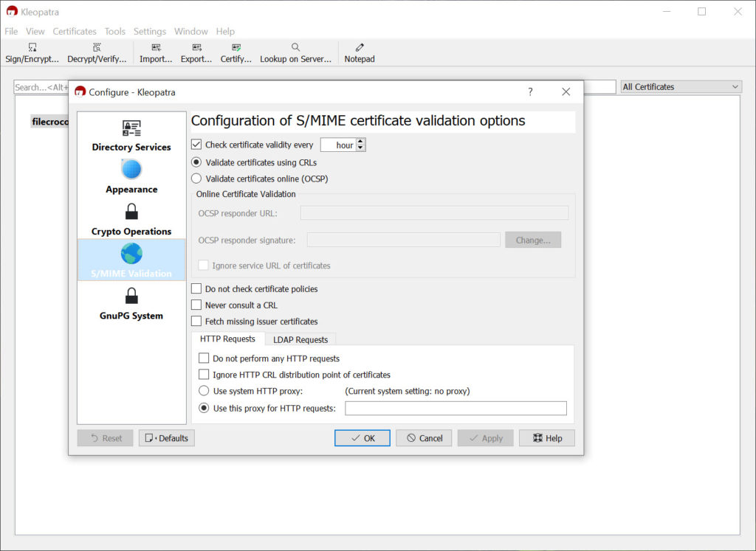
Task: Check Ignore HTTP CRL distribution point
Action: pos(204,375)
